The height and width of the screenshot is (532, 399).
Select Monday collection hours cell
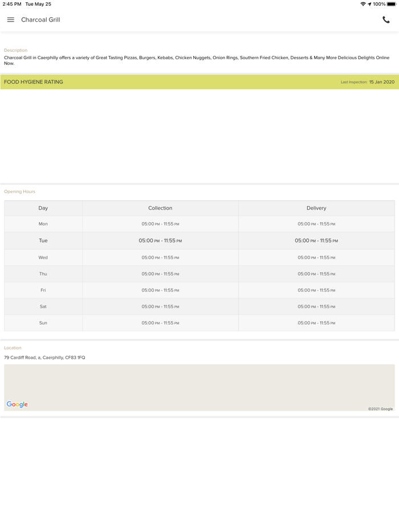click(160, 224)
